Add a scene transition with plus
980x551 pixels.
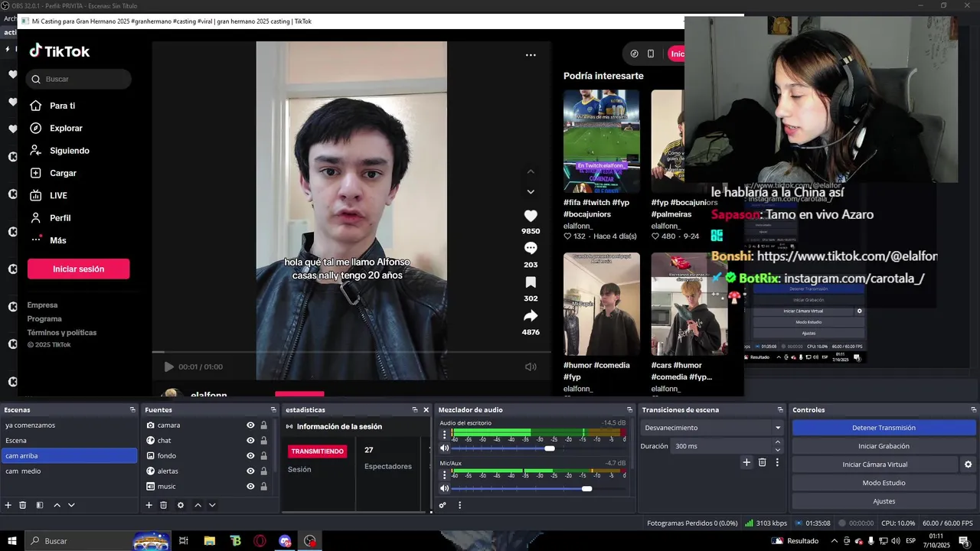point(746,462)
